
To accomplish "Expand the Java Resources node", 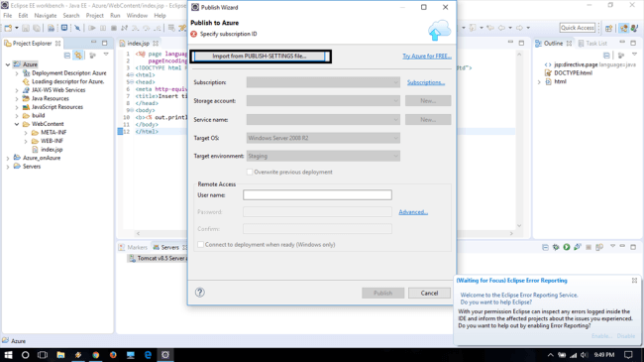I will 17,99.
